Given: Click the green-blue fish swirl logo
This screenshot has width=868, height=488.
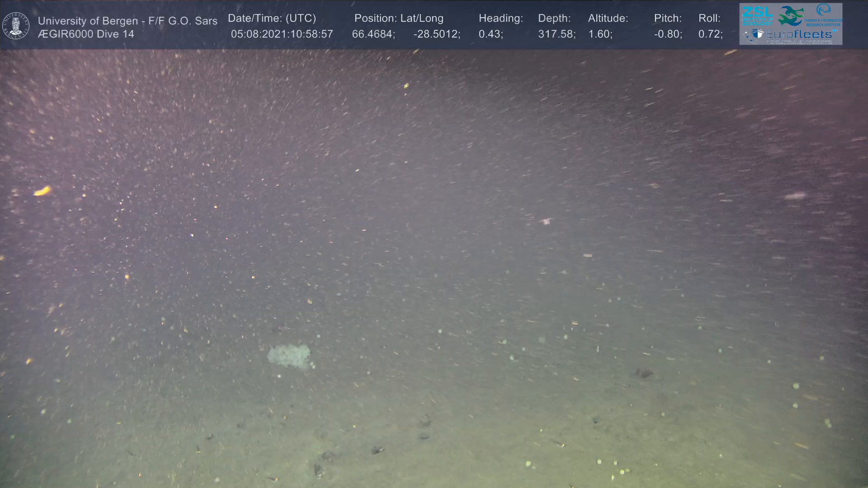Looking at the screenshot, I should (x=791, y=15).
